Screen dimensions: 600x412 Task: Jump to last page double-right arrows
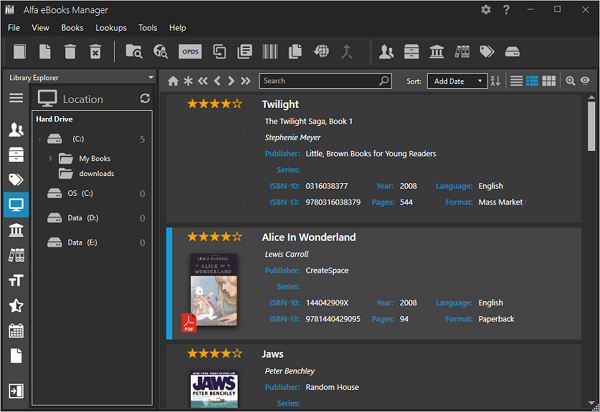[x=245, y=81]
